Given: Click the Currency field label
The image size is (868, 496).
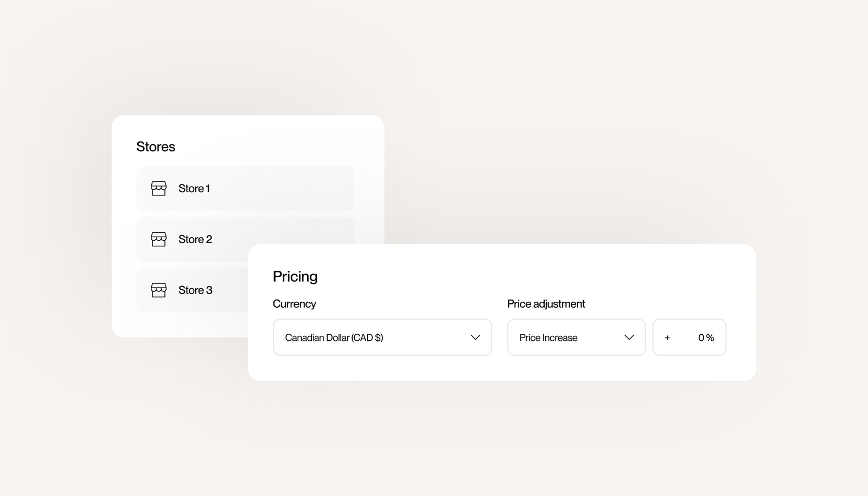Looking at the screenshot, I should pyautogui.click(x=294, y=304).
